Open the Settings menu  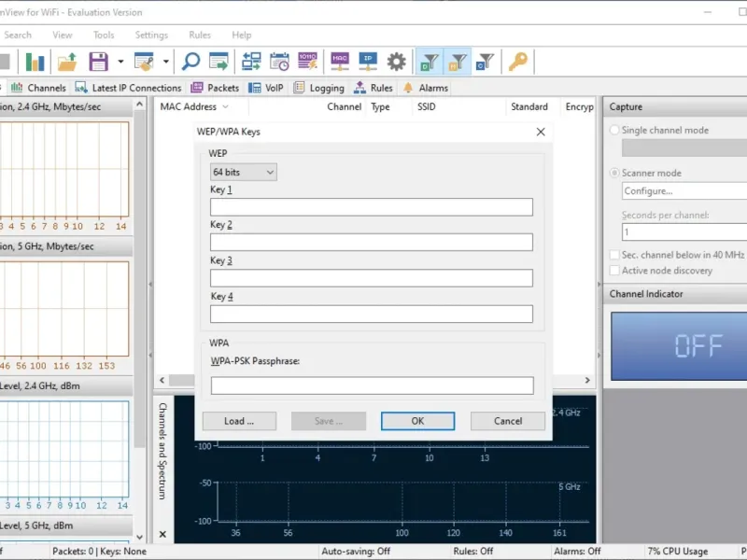tap(151, 35)
